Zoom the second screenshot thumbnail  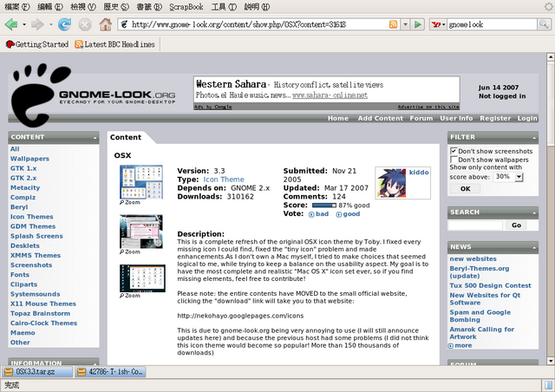coord(130,252)
